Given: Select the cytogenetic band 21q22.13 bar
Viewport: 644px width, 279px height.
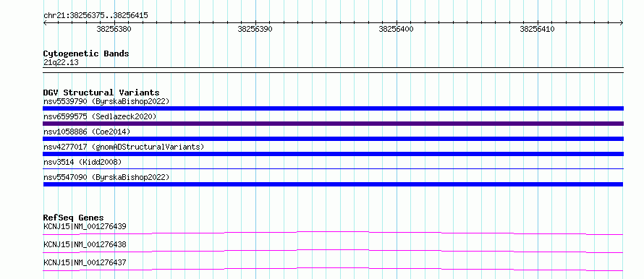Looking at the screenshot, I should [333, 69].
